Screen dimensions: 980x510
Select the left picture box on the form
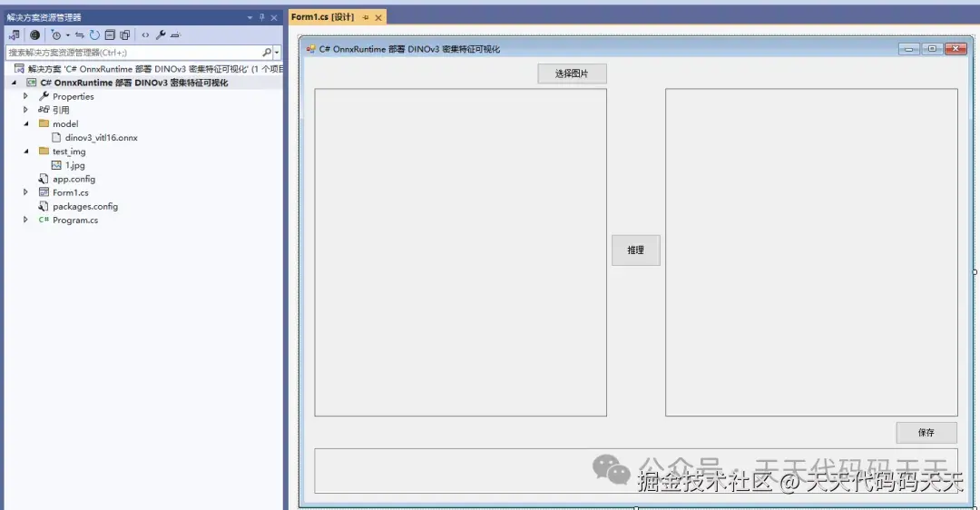point(461,252)
